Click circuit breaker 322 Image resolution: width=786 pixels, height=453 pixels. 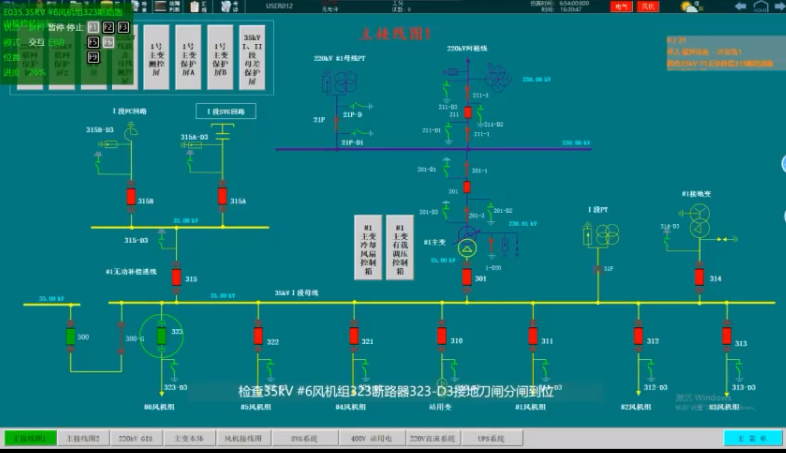[258, 335]
